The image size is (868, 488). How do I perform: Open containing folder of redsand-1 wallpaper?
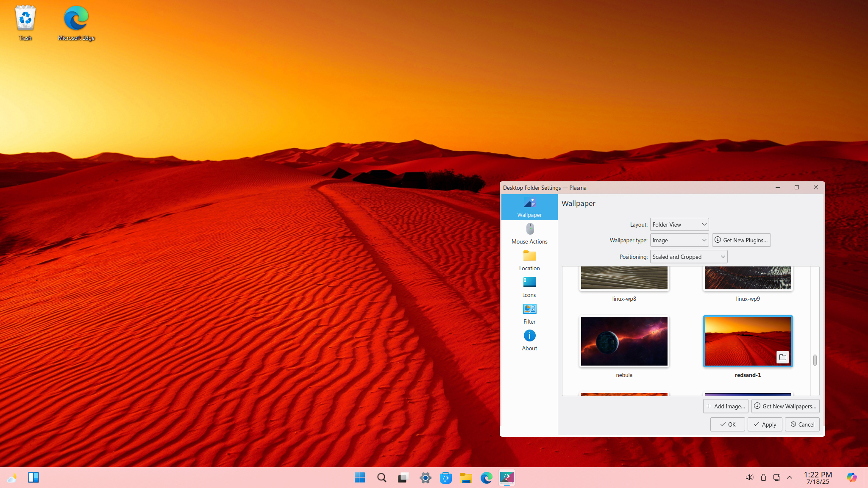point(782,357)
